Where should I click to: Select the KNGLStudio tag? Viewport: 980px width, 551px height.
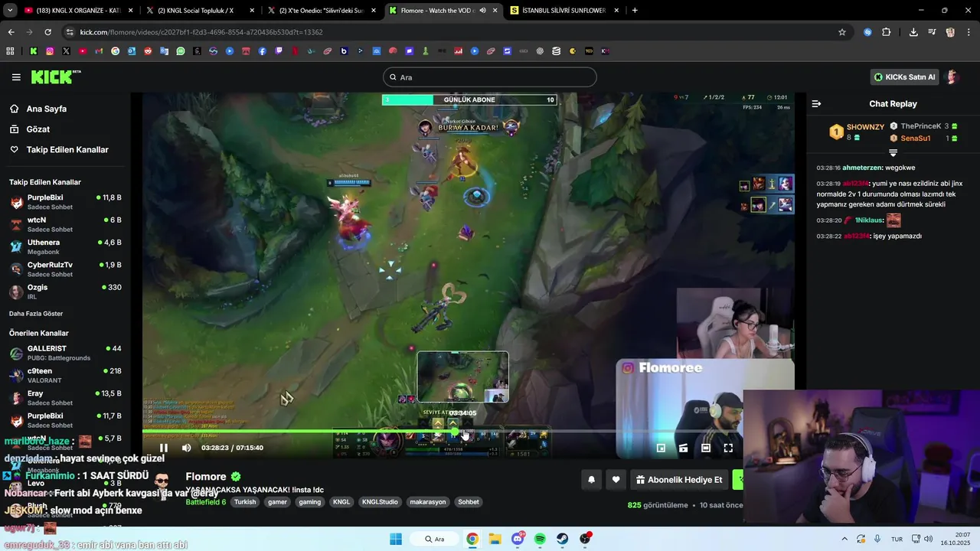(381, 502)
